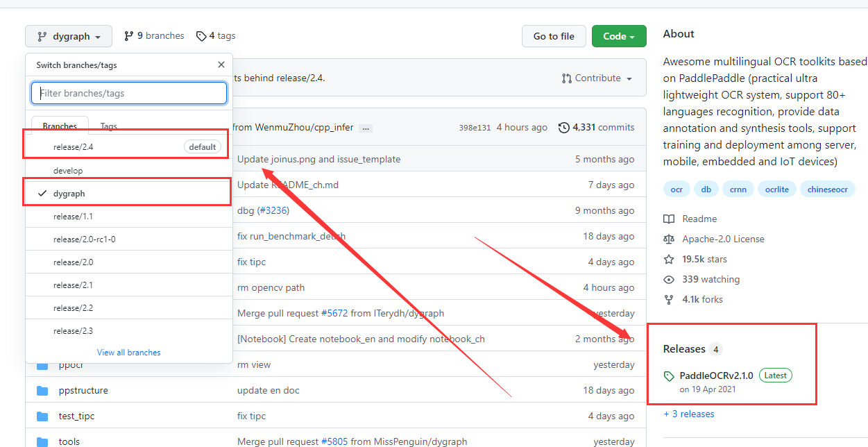868x447 pixels.
Task: Open the green Code dropdown
Action: point(619,36)
